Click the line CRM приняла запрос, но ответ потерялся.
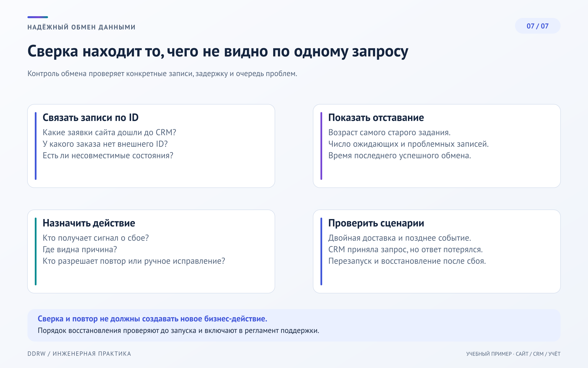 (x=405, y=250)
